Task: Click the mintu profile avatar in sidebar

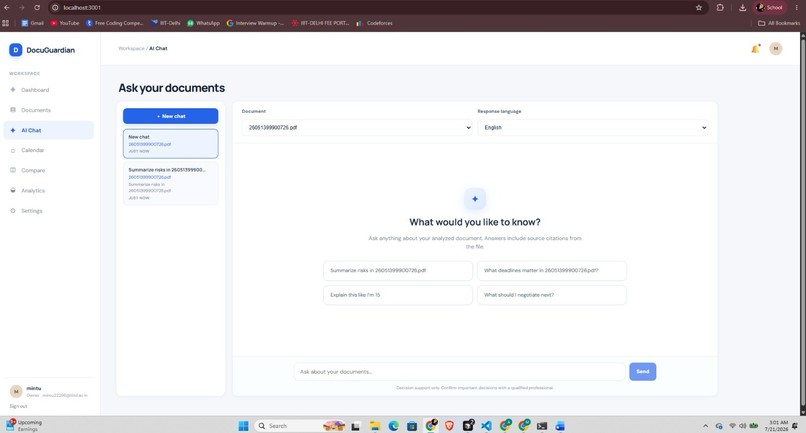Action: pyautogui.click(x=16, y=392)
